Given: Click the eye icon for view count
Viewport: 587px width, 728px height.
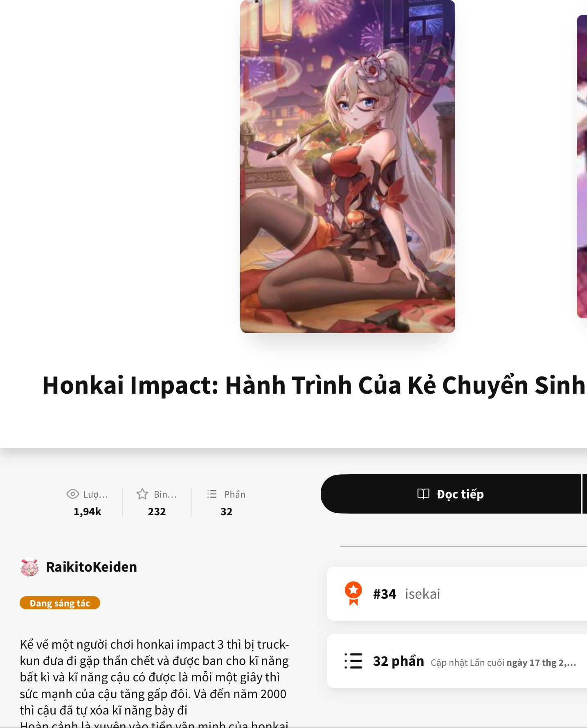Looking at the screenshot, I should click(x=72, y=494).
